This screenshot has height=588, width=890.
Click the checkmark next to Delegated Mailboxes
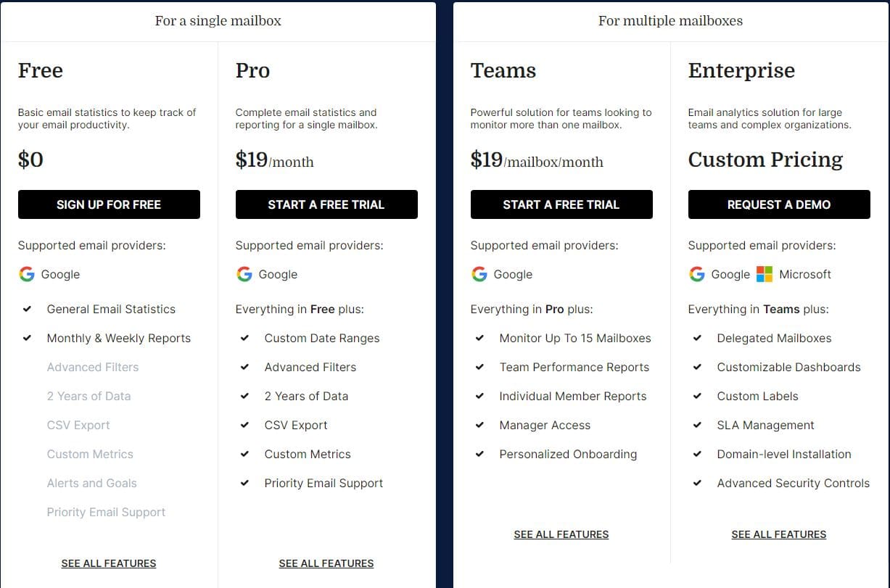pyautogui.click(x=698, y=338)
